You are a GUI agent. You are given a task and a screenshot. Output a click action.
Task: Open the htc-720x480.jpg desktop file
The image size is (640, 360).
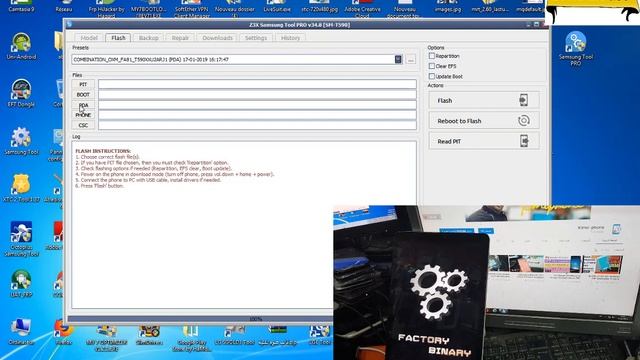pos(320,6)
